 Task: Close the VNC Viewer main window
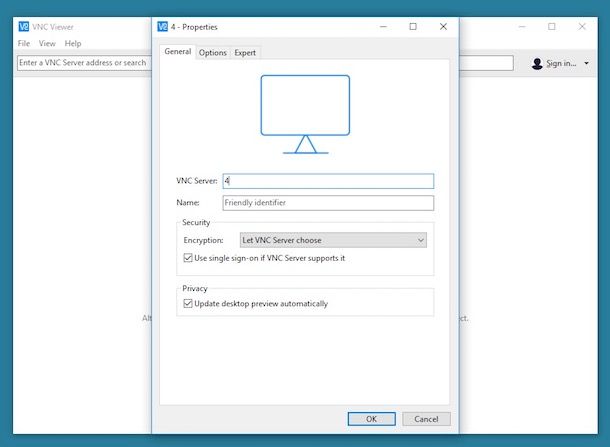582,26
